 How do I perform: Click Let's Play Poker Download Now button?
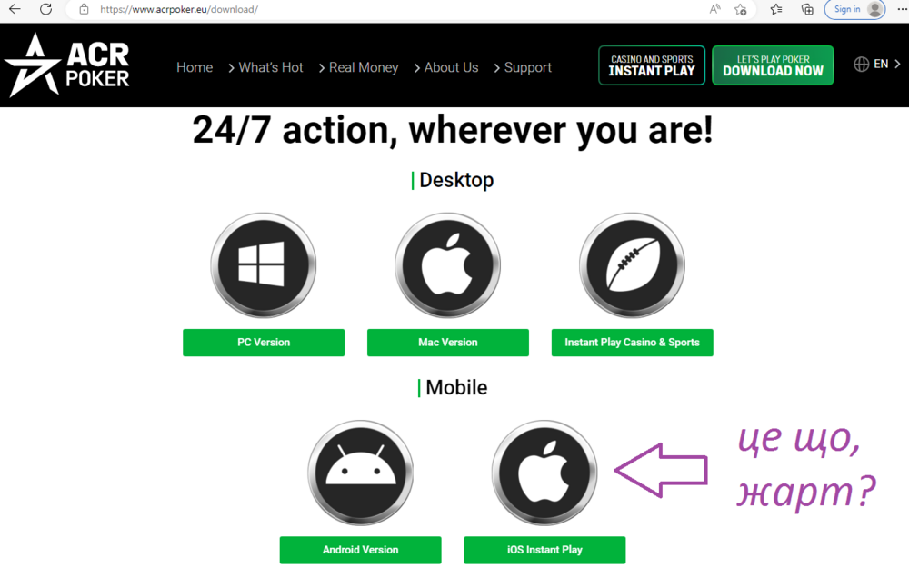click(x=773, y=65)
